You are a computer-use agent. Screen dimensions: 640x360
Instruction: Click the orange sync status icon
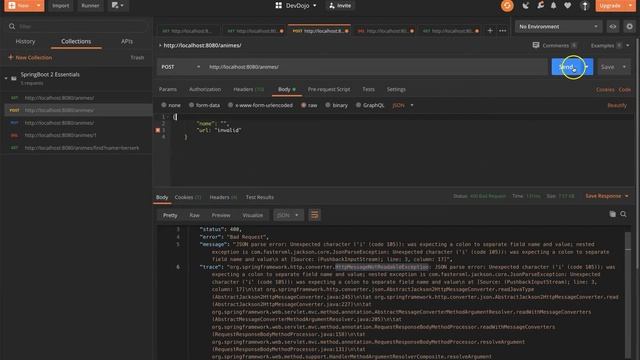coord(507,6)
